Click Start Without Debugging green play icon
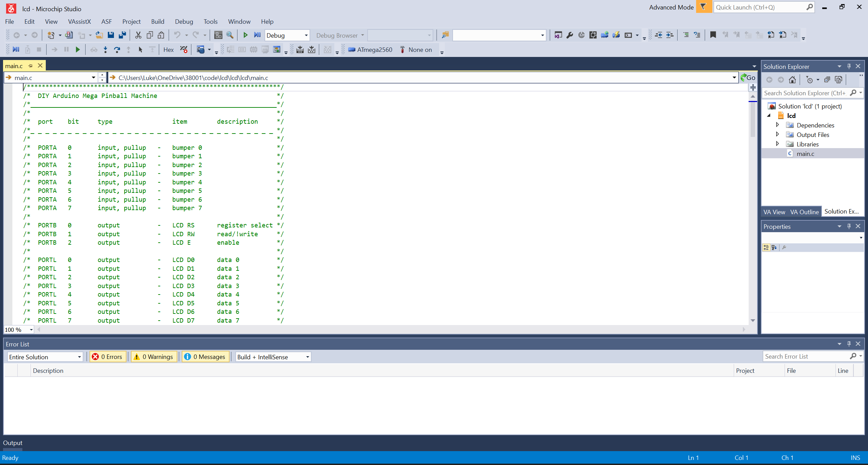This screenshot has width=868, height=465. click(245, 35)
